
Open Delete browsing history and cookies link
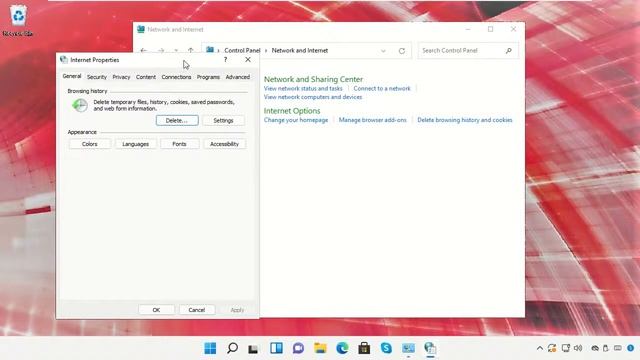pos(464,120)
